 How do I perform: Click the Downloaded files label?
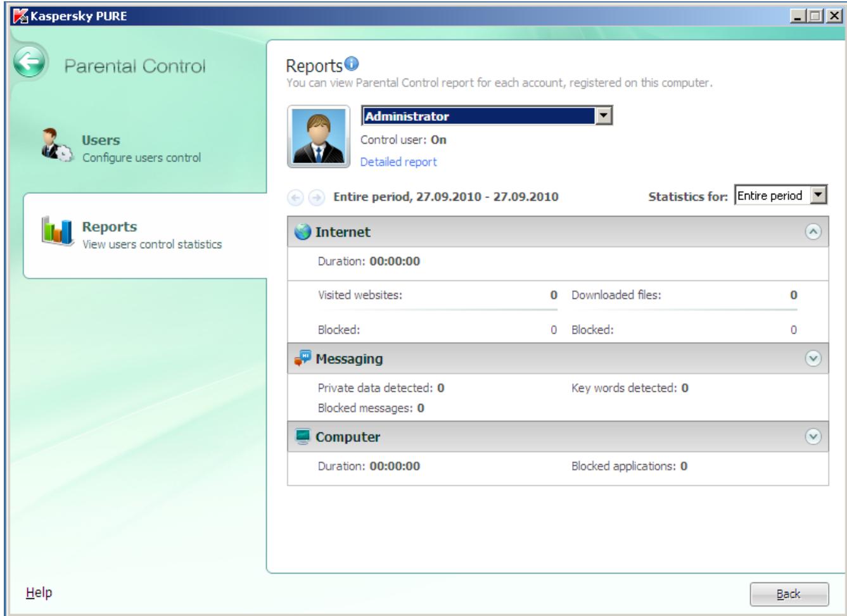tap(616, 295)
